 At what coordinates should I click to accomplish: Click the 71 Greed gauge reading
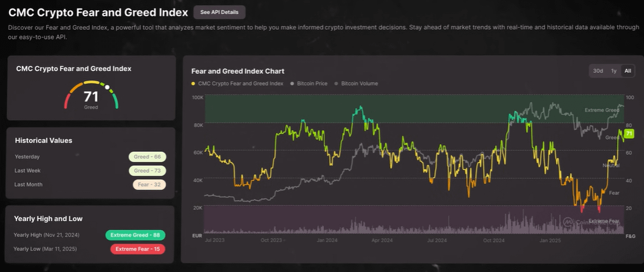(x=91, y=97)
